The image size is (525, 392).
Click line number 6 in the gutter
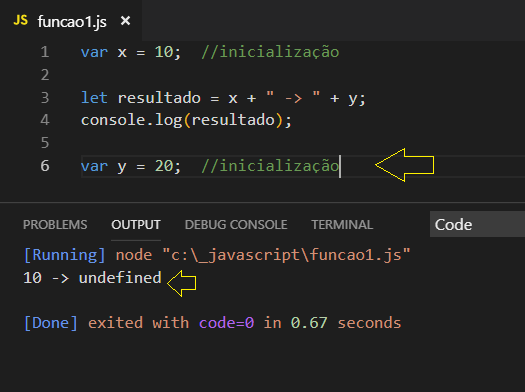pyautogui.click(x=45, y=166)
